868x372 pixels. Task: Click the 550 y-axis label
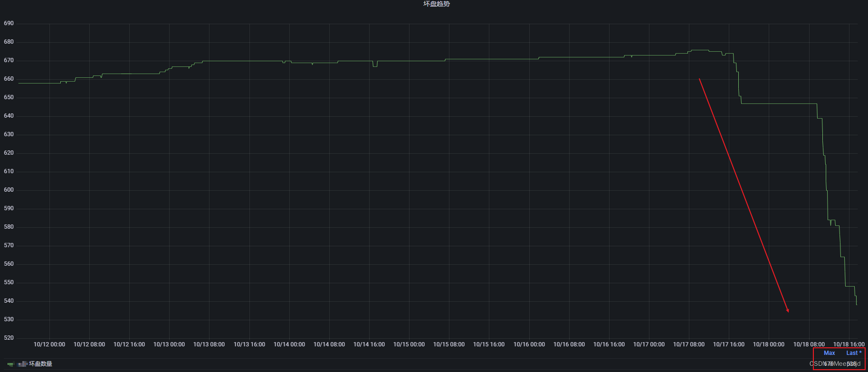(9, 282)
